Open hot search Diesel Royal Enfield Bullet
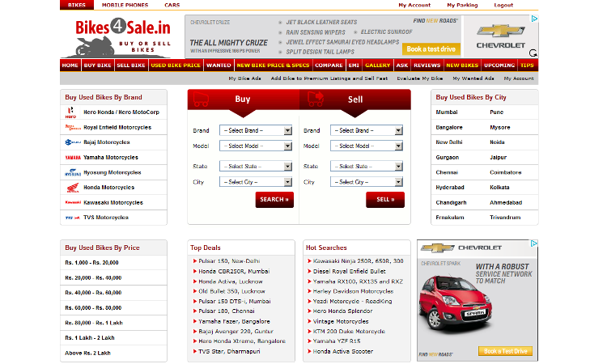This screenshot has width=607, height=364. click(349, 271)
